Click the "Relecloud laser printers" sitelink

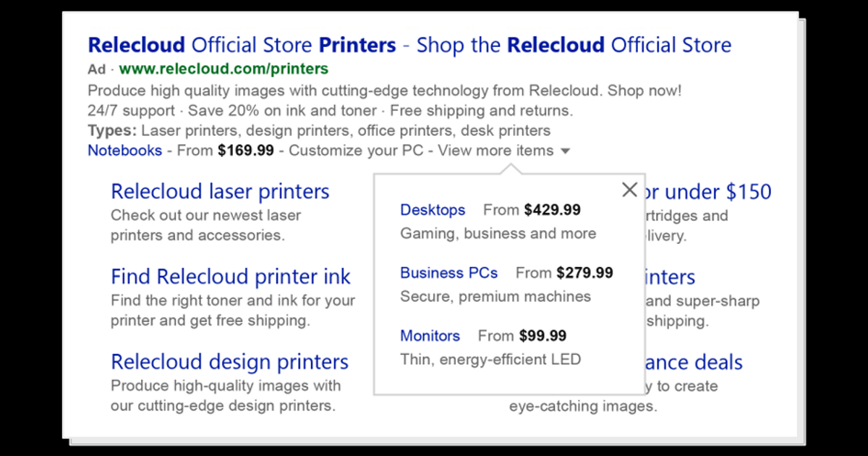220,191
